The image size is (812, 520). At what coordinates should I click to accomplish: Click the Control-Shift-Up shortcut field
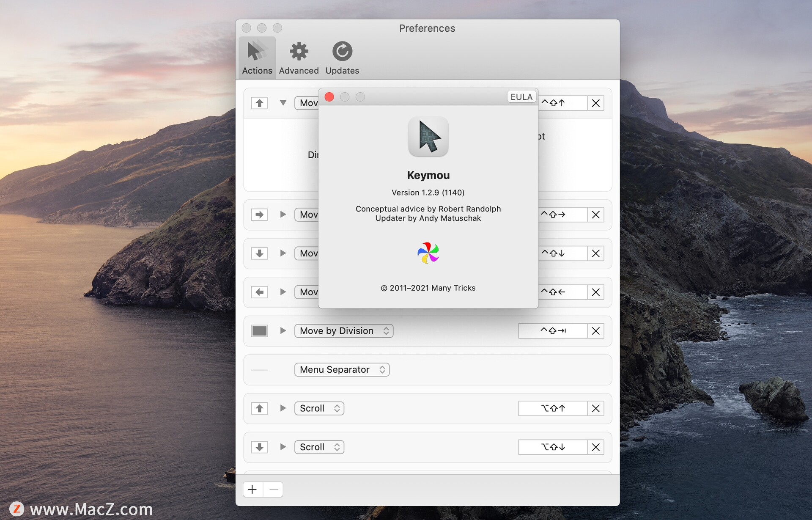tap(562, 103)
